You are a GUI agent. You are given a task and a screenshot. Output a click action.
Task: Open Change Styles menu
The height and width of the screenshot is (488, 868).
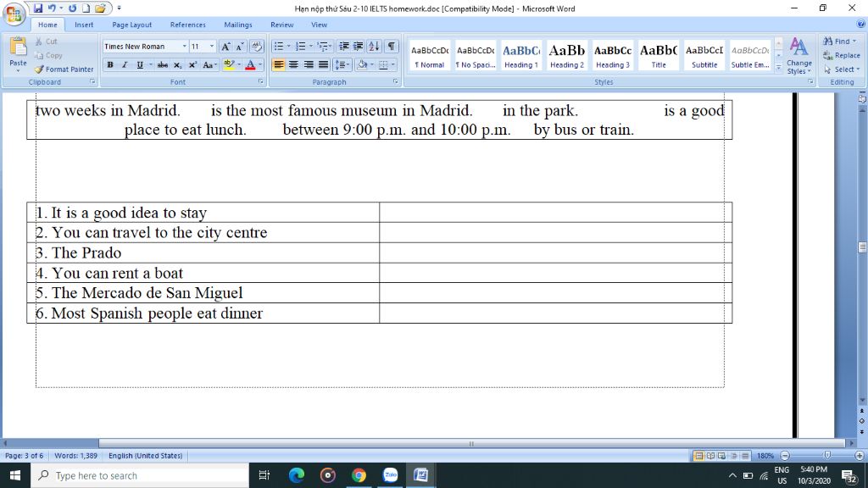click(798, 56)
